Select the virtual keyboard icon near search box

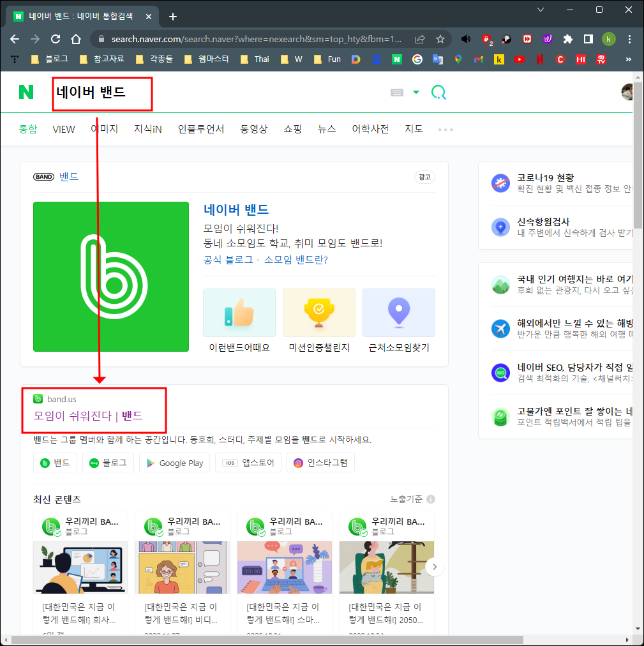click(x=396, y=92)
